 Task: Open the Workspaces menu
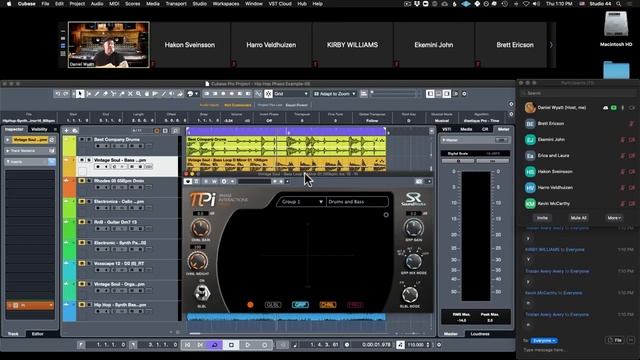(226, 4)
